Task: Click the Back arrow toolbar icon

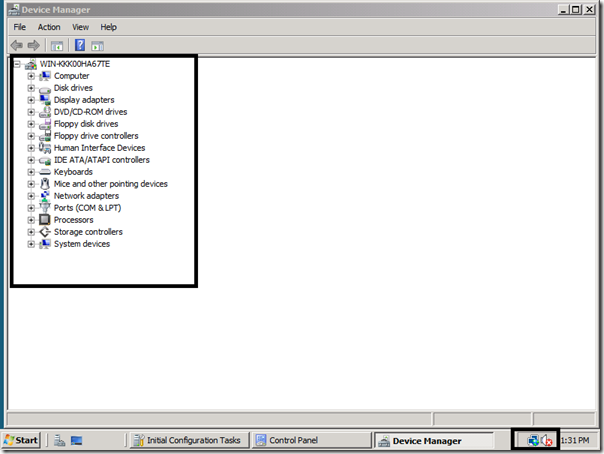Action: pyautogui.click(x=16, y=45)
